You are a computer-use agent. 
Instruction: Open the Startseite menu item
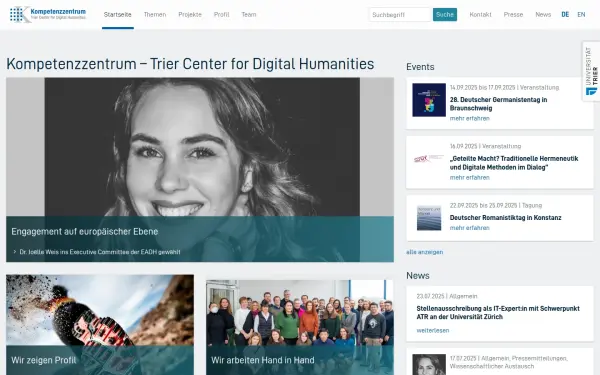[x=117, y=15]
